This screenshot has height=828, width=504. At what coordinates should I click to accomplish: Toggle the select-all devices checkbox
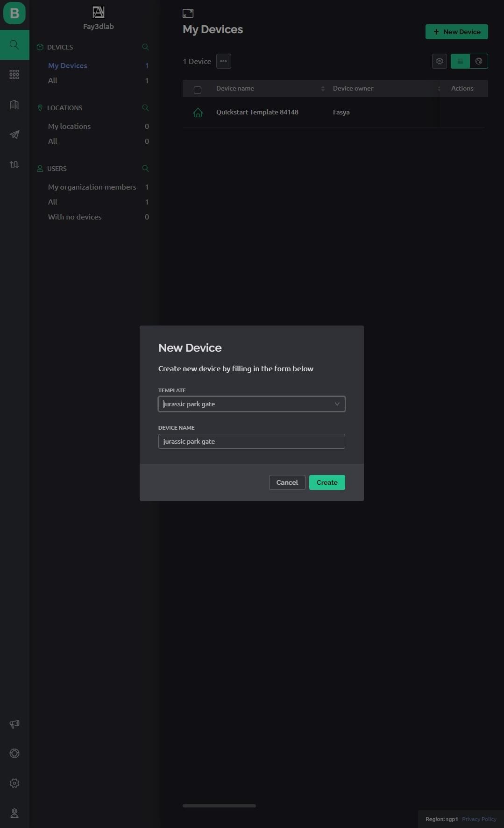pos(198,90)
